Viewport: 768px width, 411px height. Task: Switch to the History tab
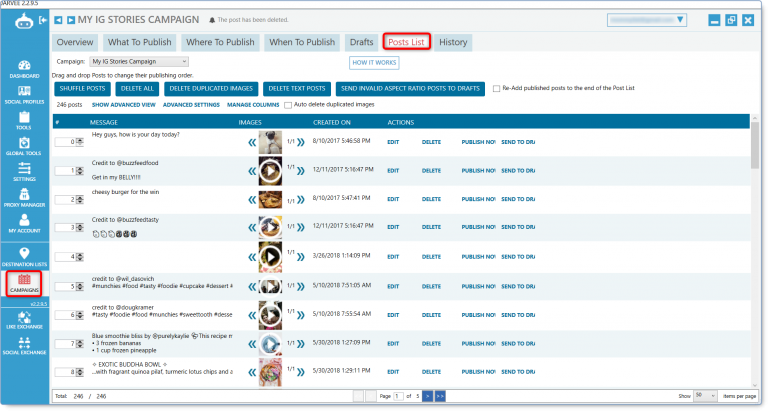pyautogui.click(x=453, y=42)
